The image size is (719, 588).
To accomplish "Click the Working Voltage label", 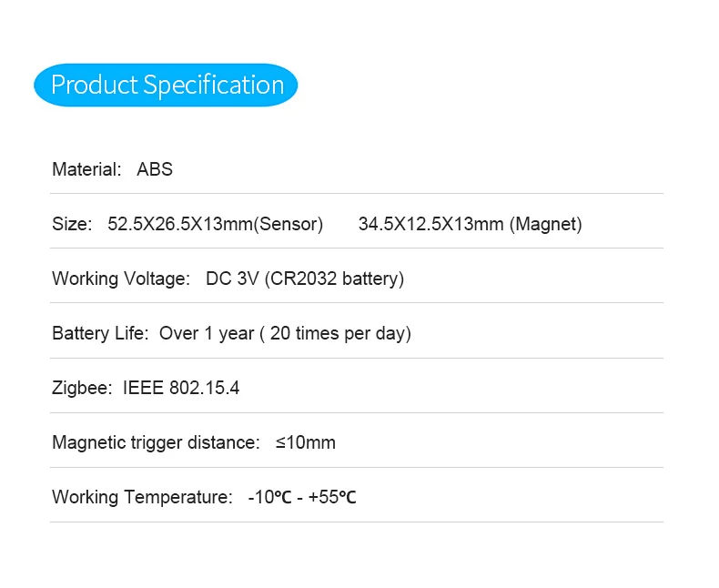I will [x=120, y=279].
